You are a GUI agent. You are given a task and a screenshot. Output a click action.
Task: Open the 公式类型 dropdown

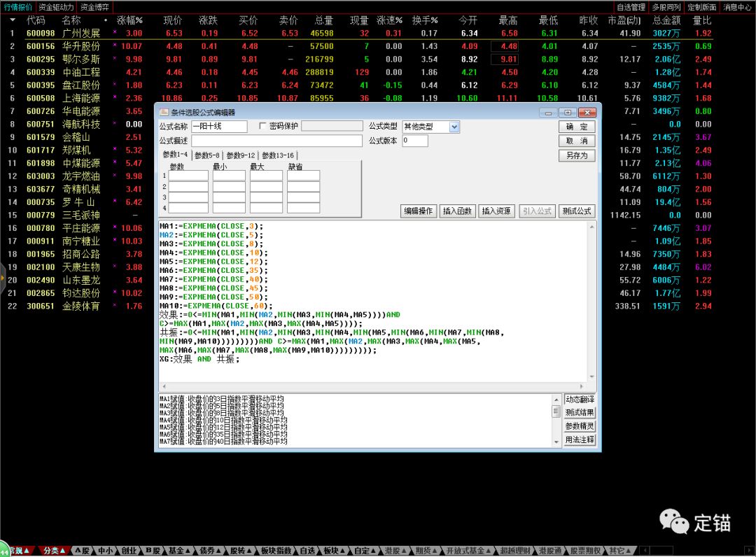click(x=454, y=127)
